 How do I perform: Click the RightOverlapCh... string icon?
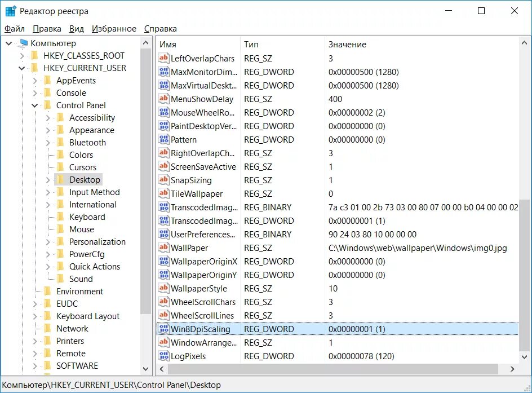[164, 153]
